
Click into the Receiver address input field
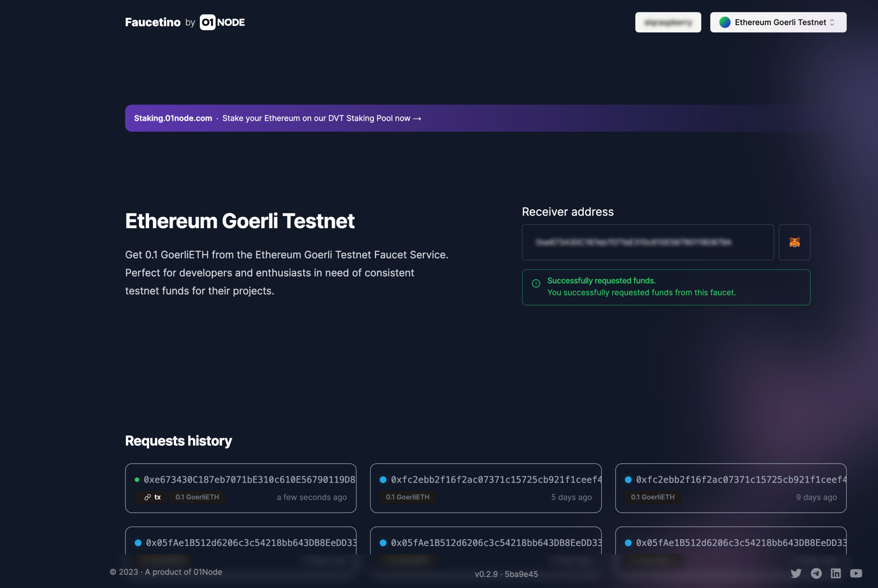pyautogui.click(x=648, y=242)
